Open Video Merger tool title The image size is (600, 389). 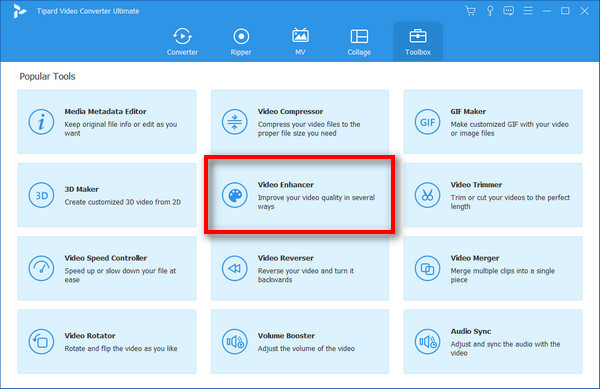tap(474, 258)
